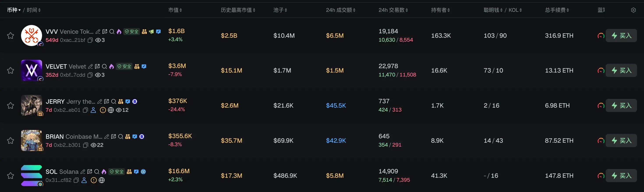The width and height of the screenshot is (644, 192).
Task: Click globe website icon in SOL row
Action: (101, 180)
